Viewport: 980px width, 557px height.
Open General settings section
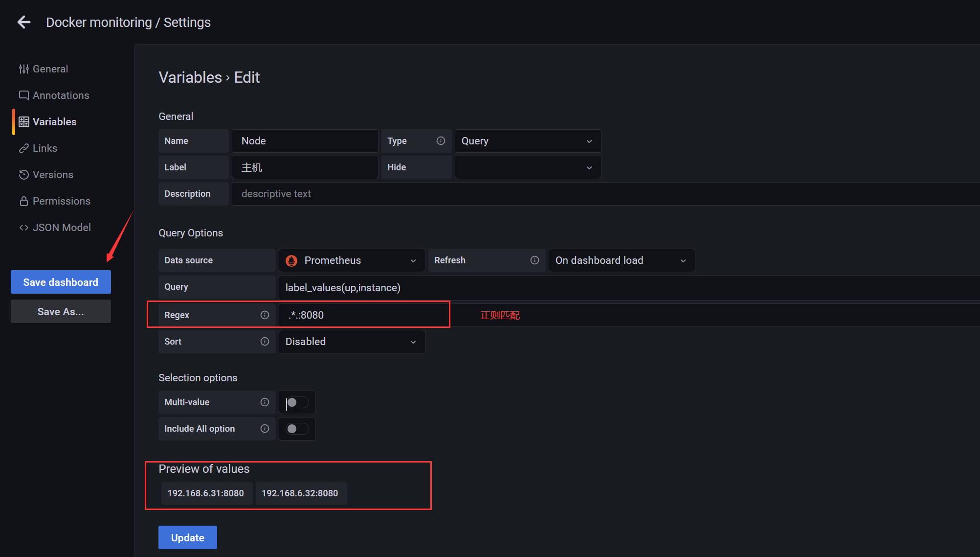(50, 69)
